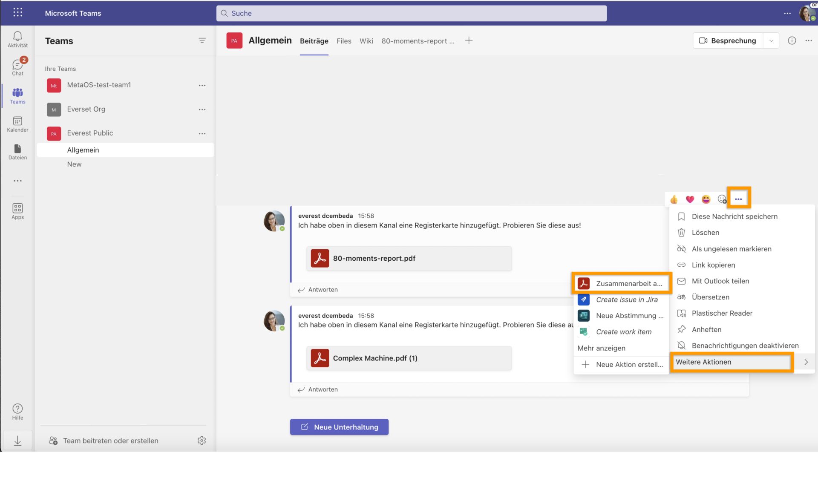
Task: Choose Create issue in Jira
Action: click(x=621, y=300)
